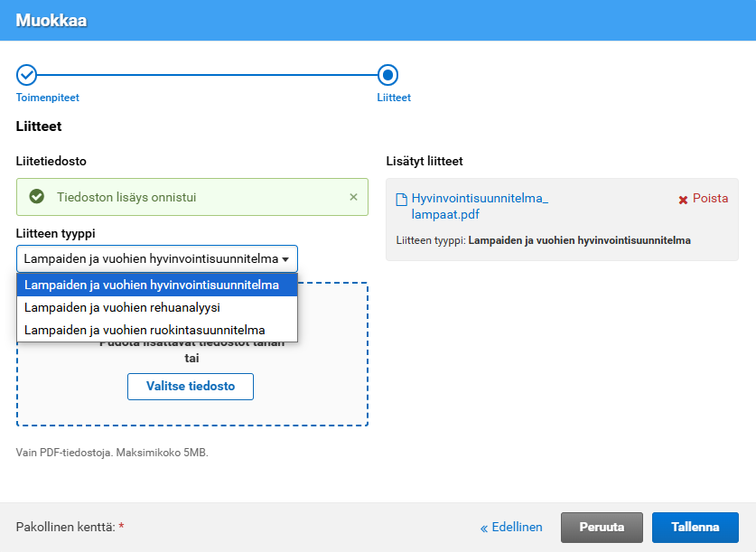Cancel editing with the Peruuta button
Screen dimensions: 756x552
(602, 528)
